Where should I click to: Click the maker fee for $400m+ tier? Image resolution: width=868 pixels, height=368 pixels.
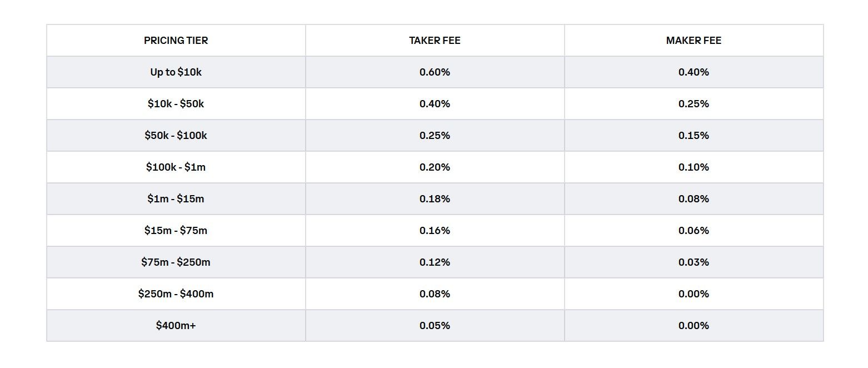pos(694,326)
